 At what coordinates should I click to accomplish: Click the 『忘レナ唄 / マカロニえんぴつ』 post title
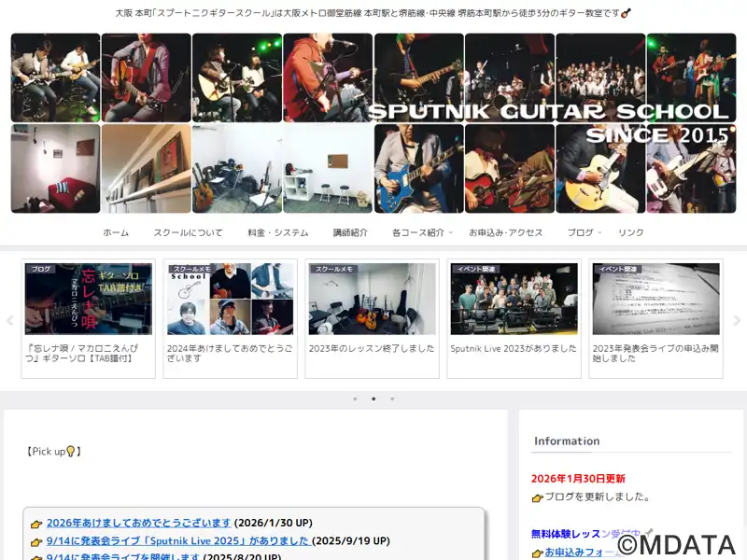(x=82, y=354)
